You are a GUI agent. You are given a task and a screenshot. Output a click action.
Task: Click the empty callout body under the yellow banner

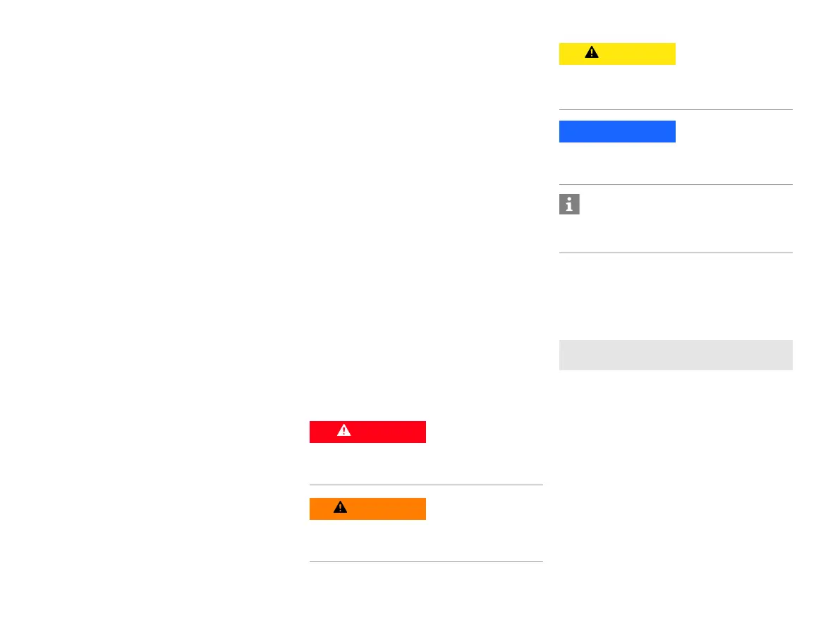coord(676,86)
